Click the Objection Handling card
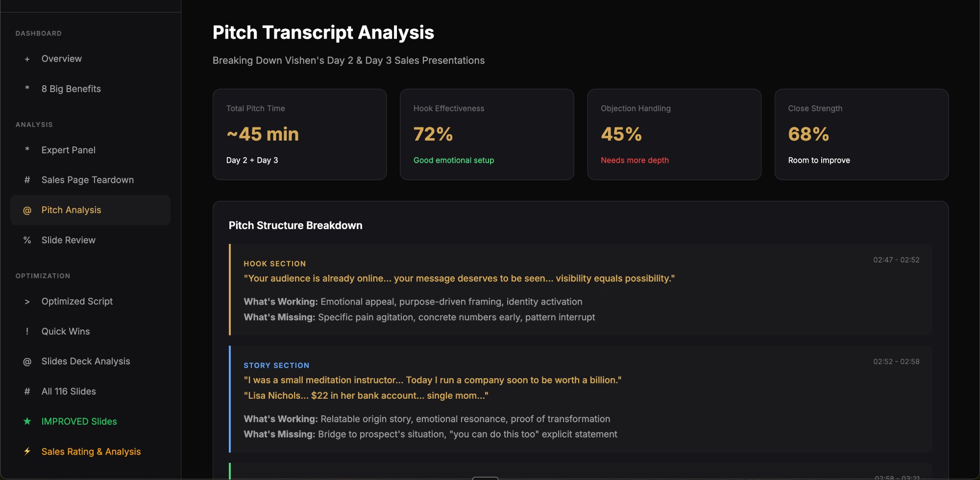 click(674, 134)
